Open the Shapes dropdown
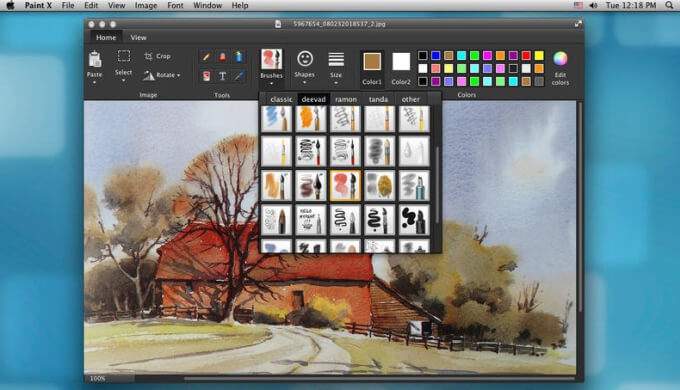680x390 pixels. coord(304,82)
